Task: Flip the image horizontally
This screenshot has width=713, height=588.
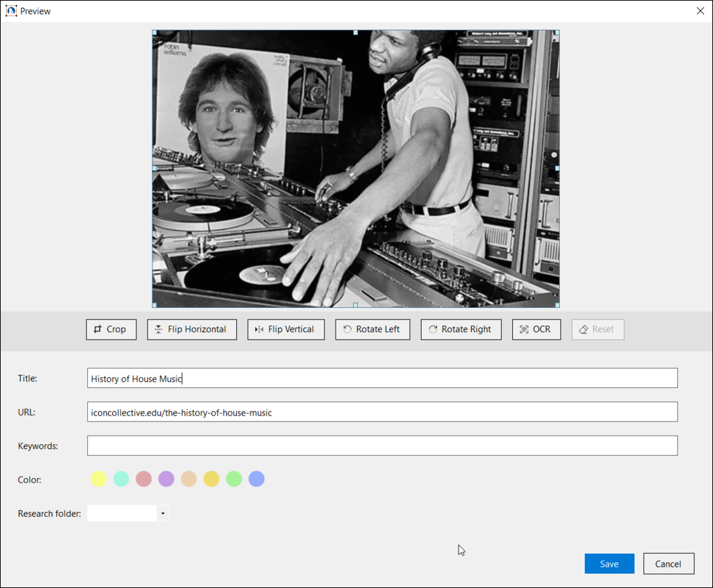Action: 191,330
